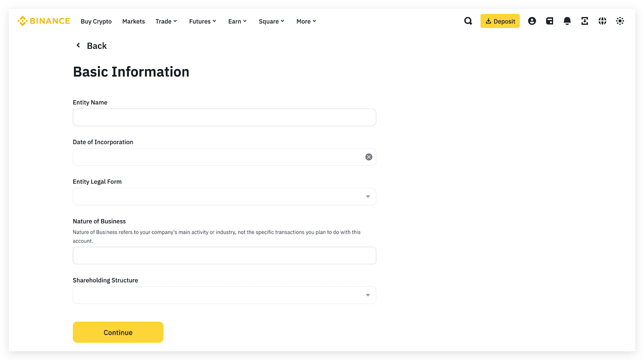644x360 pixels.
Task: Click the Nature of Business label
Action: pos(99,221)
